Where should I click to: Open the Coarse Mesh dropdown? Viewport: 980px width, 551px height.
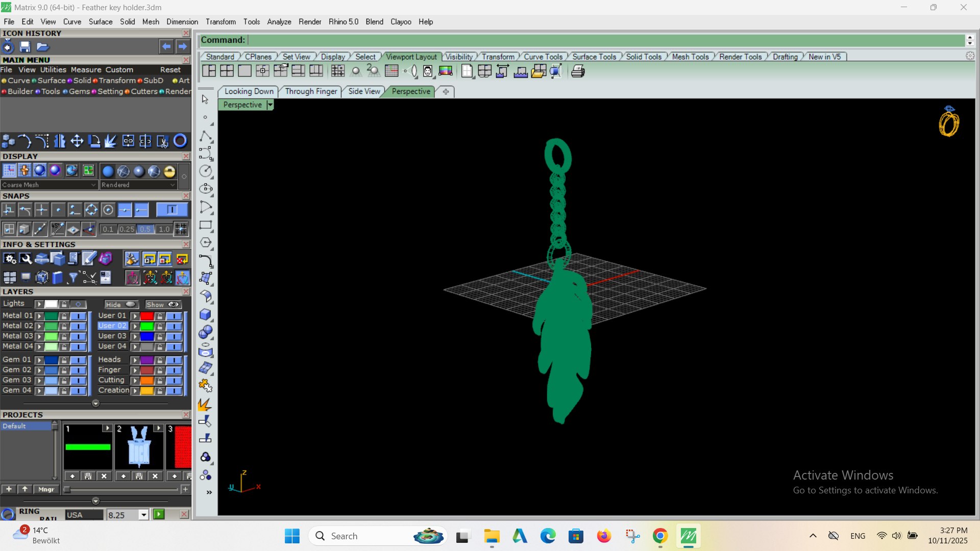(49, 185)
